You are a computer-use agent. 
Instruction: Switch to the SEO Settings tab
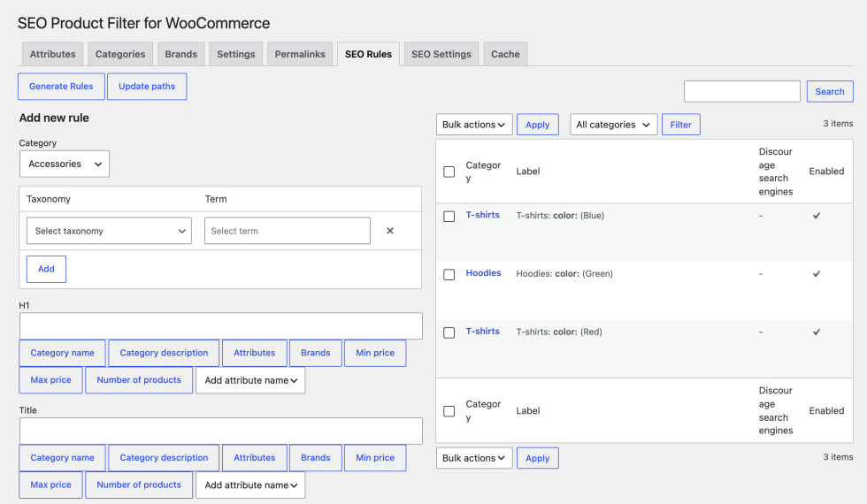click(441, 54)
